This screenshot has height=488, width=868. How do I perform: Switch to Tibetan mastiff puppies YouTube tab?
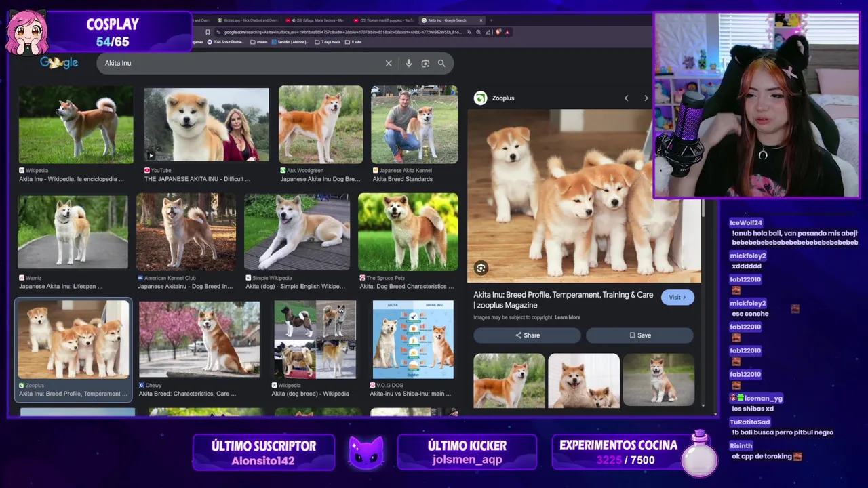(384, 20)
